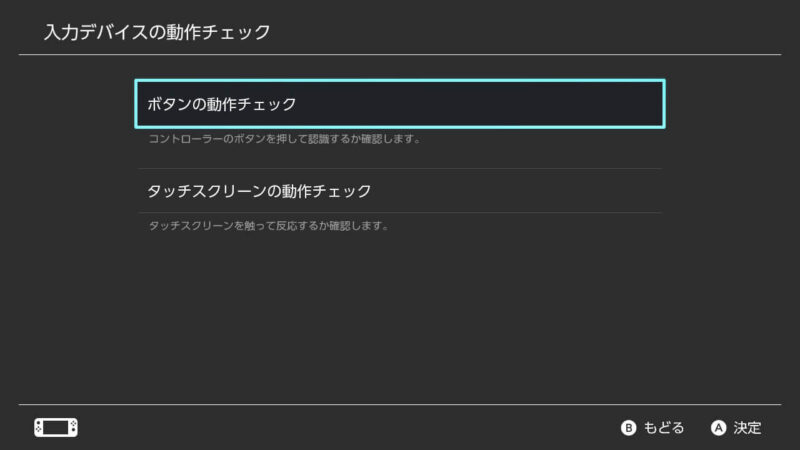800x450 pixels.
Task: Click the handheld console icon in footer
Action: point(56,428)
